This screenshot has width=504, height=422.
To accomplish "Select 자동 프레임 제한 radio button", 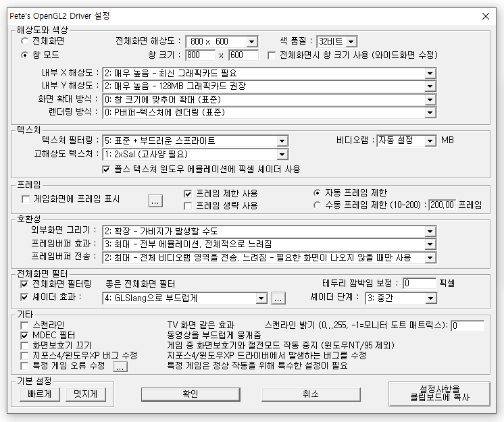I will click(x=318, y=192).
